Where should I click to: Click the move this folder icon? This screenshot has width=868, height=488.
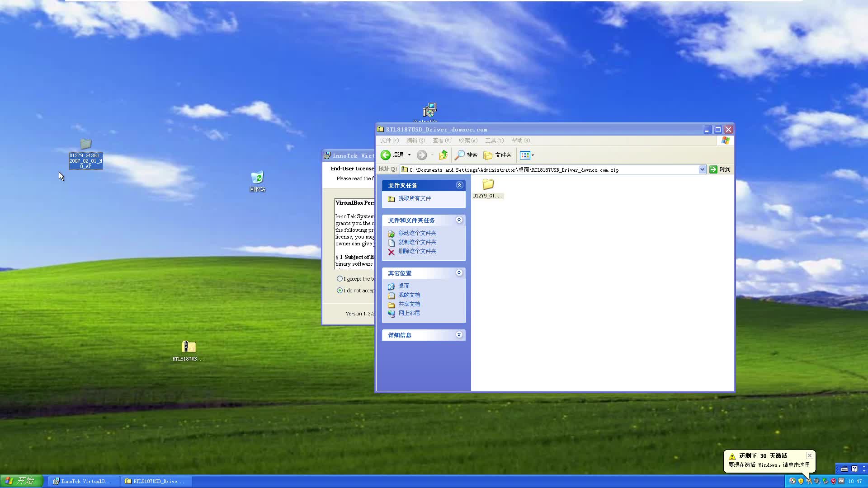392,234
